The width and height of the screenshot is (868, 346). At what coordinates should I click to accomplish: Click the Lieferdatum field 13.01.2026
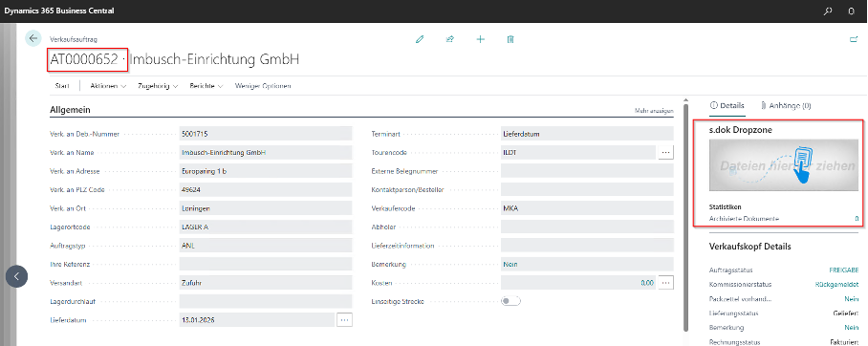(x=257, y=320)
